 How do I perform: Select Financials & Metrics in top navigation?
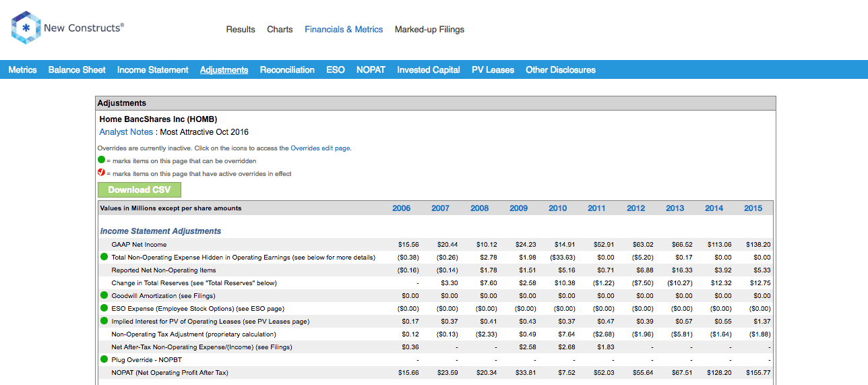344,30
